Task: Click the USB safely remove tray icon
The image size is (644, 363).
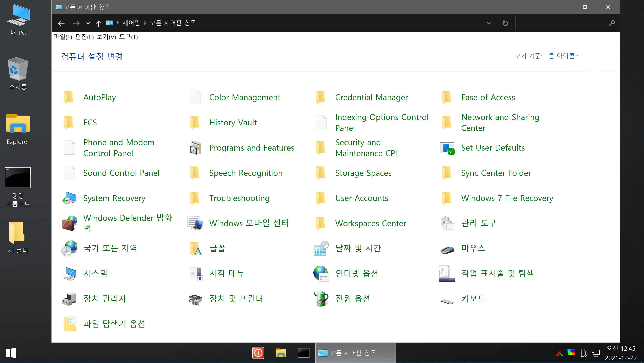Action: coord(584,353)
